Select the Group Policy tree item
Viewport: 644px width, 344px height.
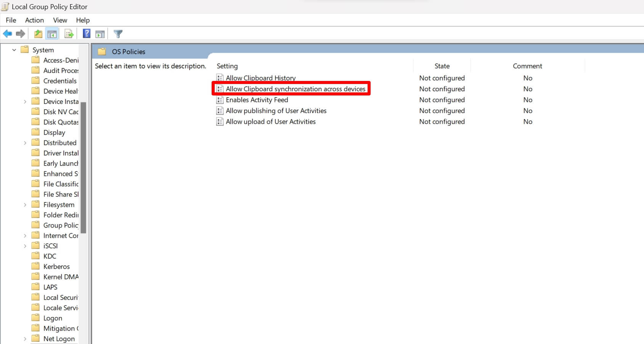pos(61,225)
